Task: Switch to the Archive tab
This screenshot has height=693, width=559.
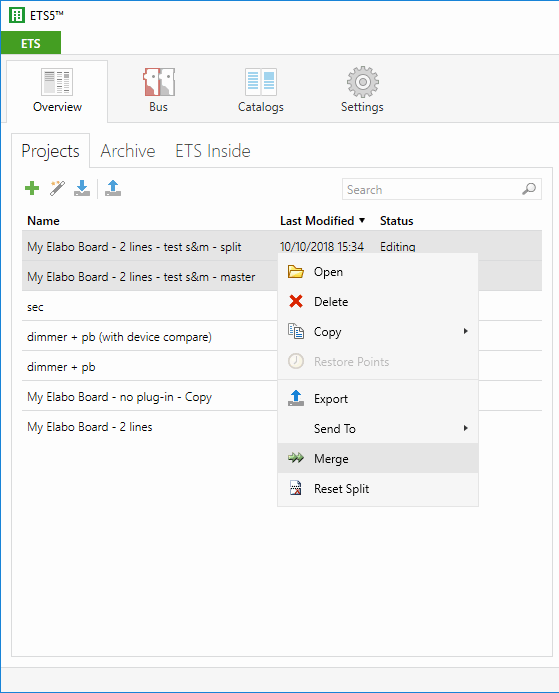Action: point(128,151)
